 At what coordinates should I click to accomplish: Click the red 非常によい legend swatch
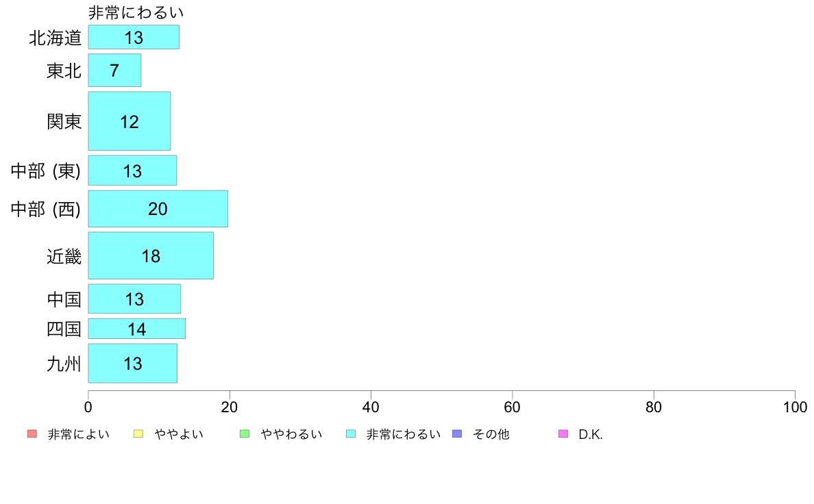[32, 434]
